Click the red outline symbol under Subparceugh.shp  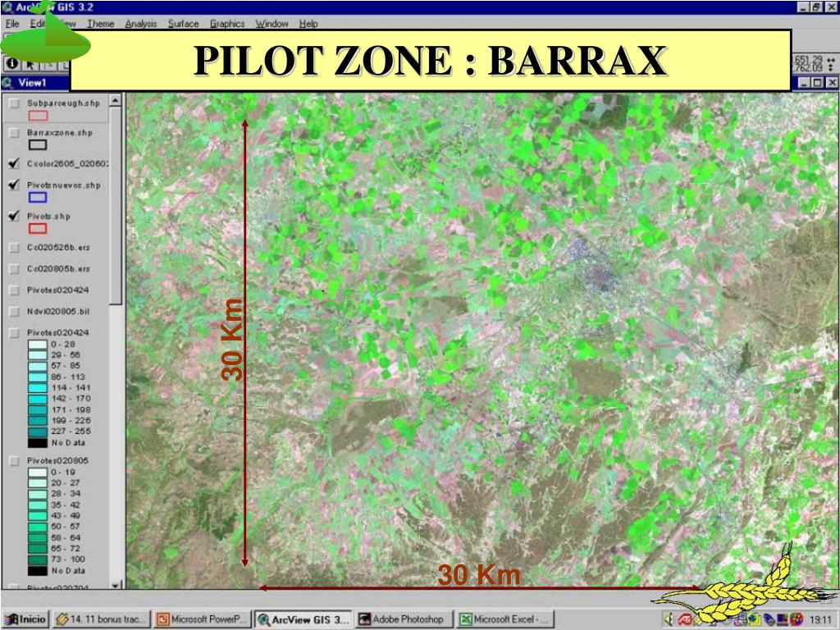pyautogui.click(x=38, y=116)
